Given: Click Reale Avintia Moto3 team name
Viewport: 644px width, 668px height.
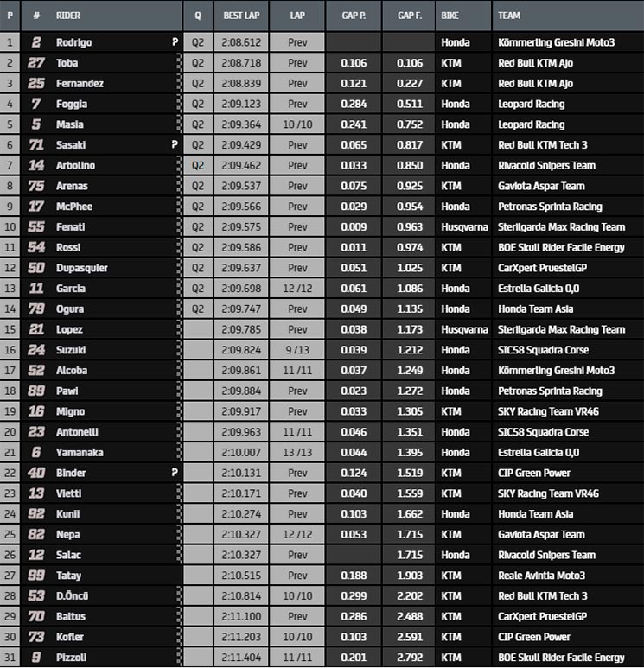Looking at the screenshot, I should [541, 576].
